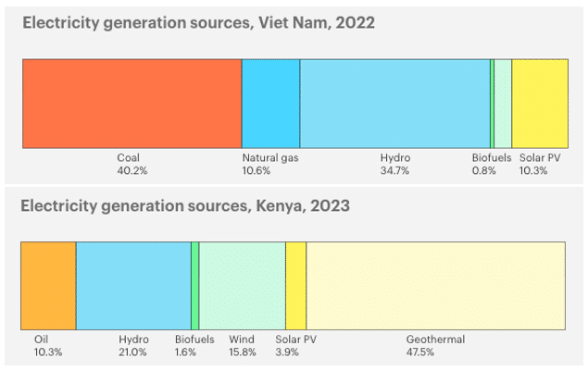Click the Kenya 2023 chart title
The image size is (588, 371).
(x=185, y=205)
